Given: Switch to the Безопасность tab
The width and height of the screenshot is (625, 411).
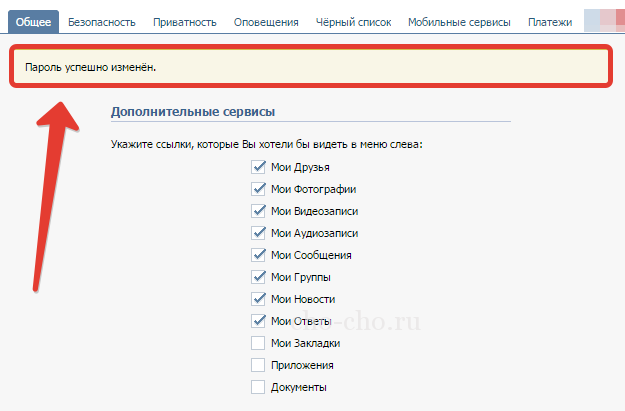Looking at the screenshot, I should click(101, 21).
